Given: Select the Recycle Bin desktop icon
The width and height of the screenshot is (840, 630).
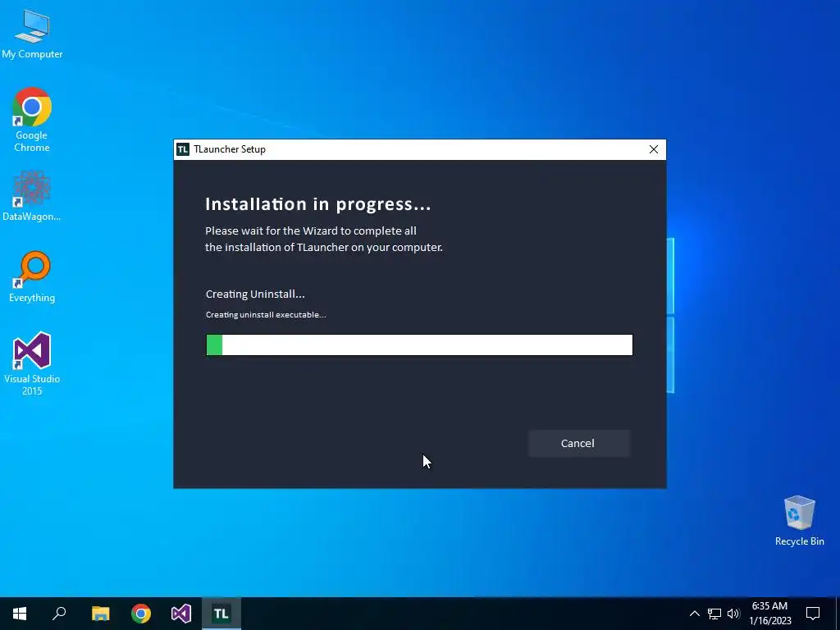Looking at the screenshot, I should click(799, 521).
